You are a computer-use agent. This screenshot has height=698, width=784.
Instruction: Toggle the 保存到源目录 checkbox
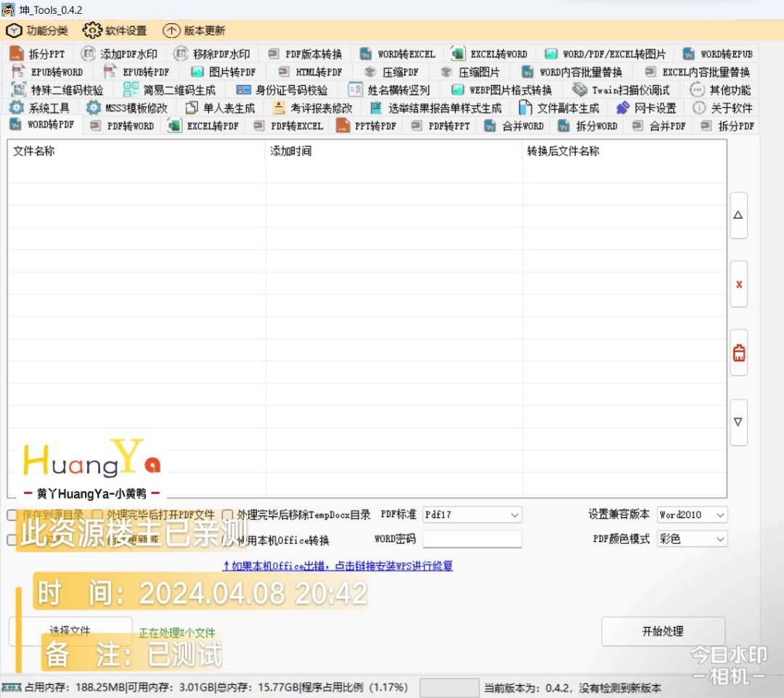pos(12,515)
